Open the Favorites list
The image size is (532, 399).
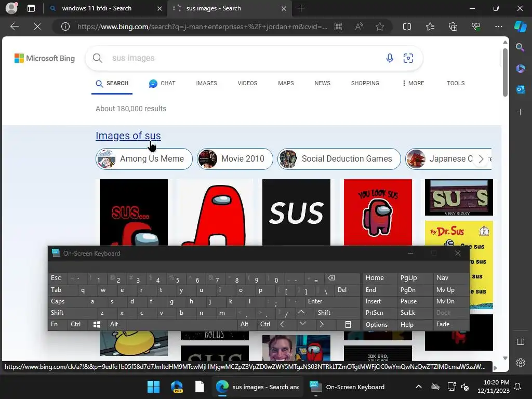pyautogui.click(x=430, y=26)
